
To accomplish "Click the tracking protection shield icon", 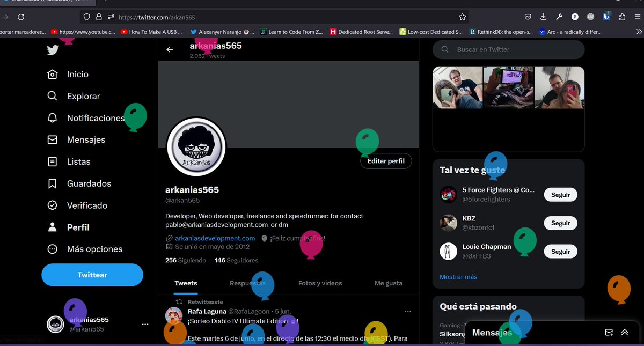I will 86,17.
